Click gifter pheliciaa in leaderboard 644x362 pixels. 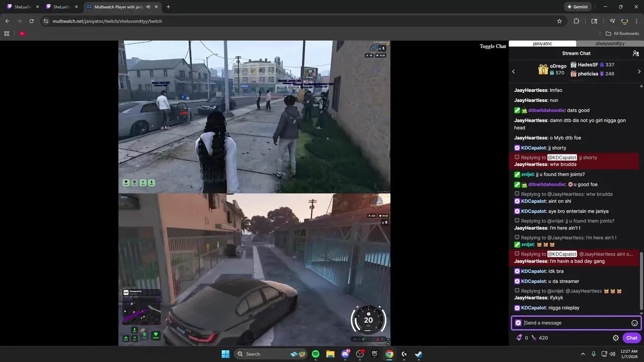(588, 74)
